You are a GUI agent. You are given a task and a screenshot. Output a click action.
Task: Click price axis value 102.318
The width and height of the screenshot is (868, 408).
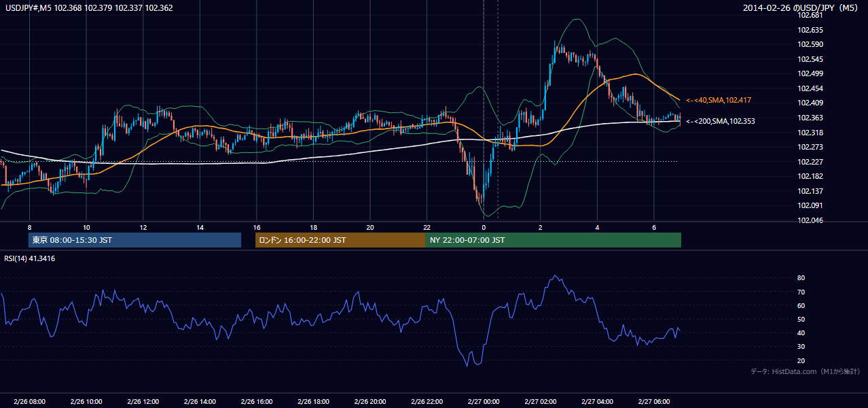(810, 133)
